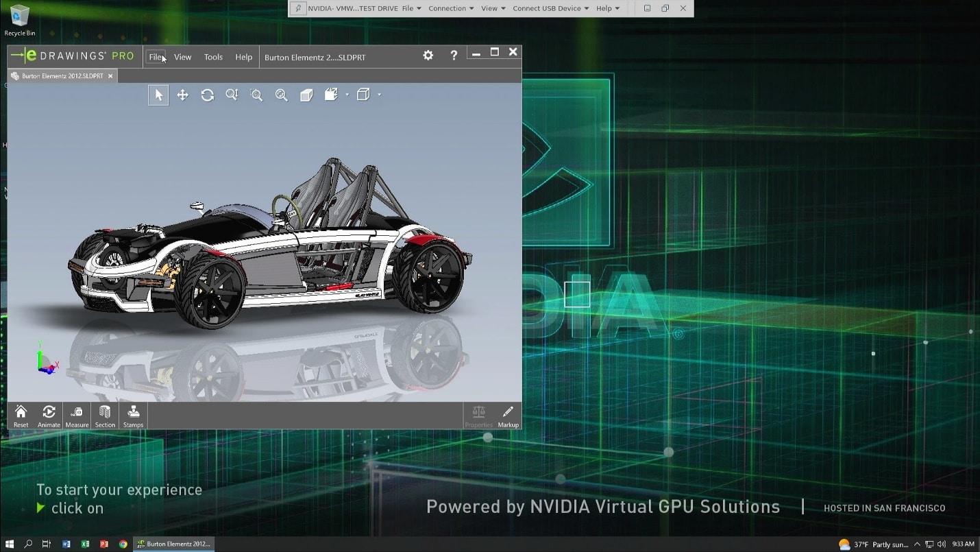Choose the Zoom in/out tool
Image resolution: width=980 pixels, height=552 pixels.
click(232, 95)
